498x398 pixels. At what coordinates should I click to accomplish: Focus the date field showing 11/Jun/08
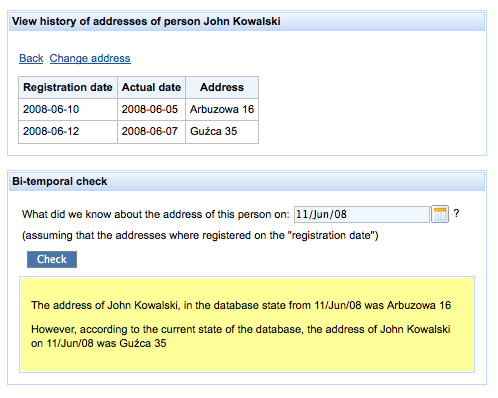(362, 214)
